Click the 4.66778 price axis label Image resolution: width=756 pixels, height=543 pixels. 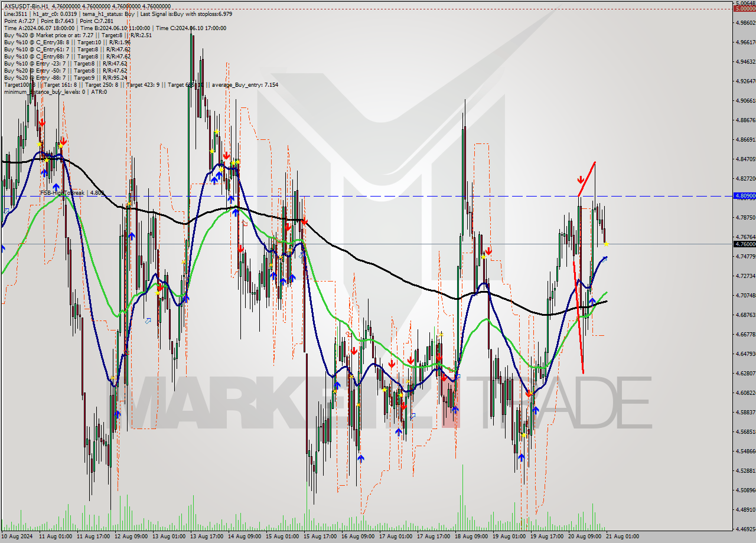(x=745, y=334)
